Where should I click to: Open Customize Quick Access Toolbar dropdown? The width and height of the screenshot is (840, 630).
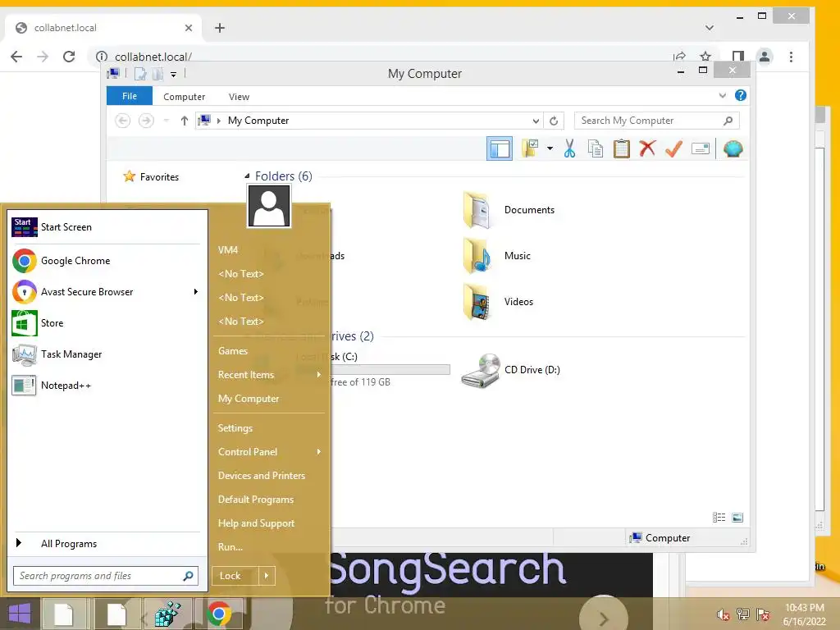point(174,75)
